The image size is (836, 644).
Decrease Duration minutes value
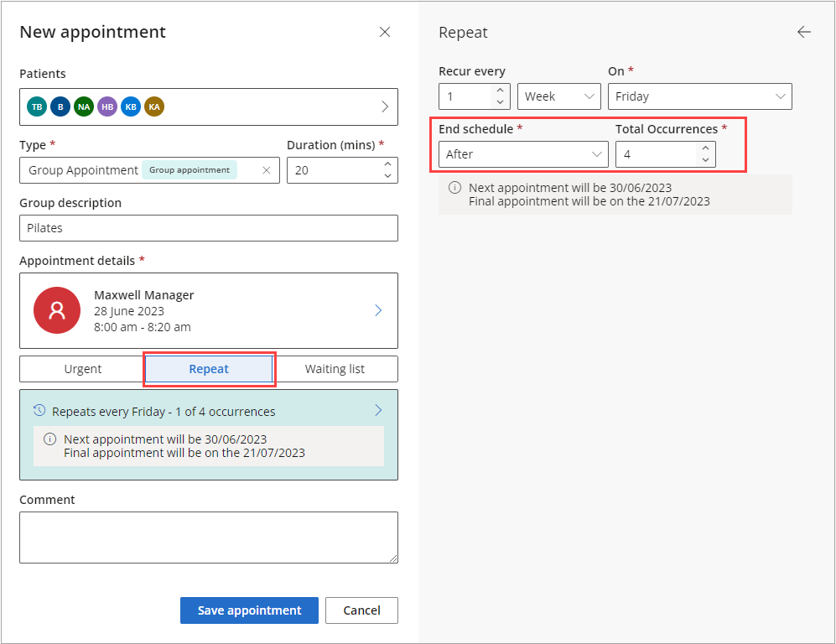387,176
